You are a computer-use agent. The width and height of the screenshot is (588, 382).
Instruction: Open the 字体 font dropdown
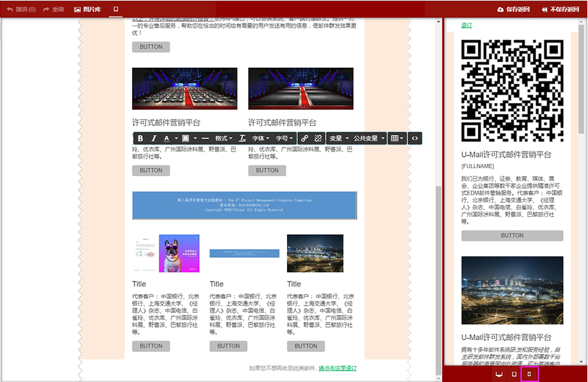click(260, 138)
